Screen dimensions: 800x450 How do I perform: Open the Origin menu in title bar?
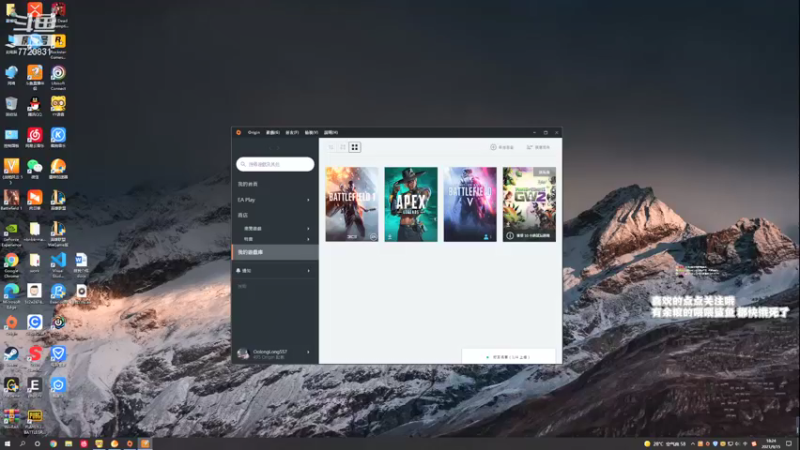254,132
